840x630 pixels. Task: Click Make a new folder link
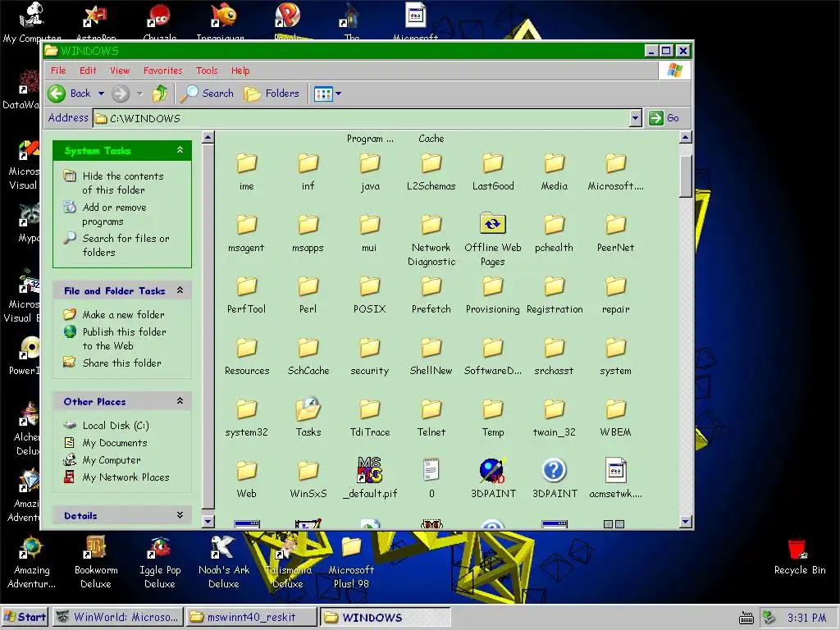[123, 314]
